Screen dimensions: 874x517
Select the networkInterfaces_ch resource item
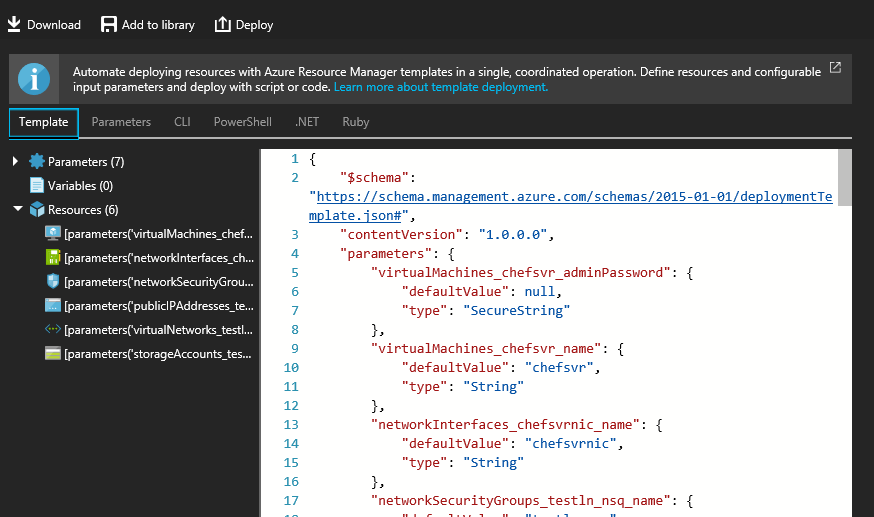[159, 258]
